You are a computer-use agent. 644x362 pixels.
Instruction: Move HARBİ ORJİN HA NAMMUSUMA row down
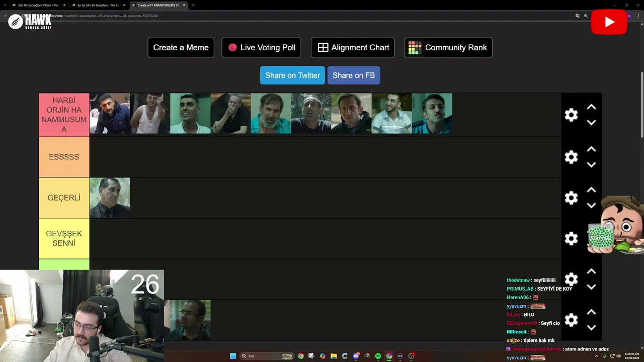click(x=592, y=123)
